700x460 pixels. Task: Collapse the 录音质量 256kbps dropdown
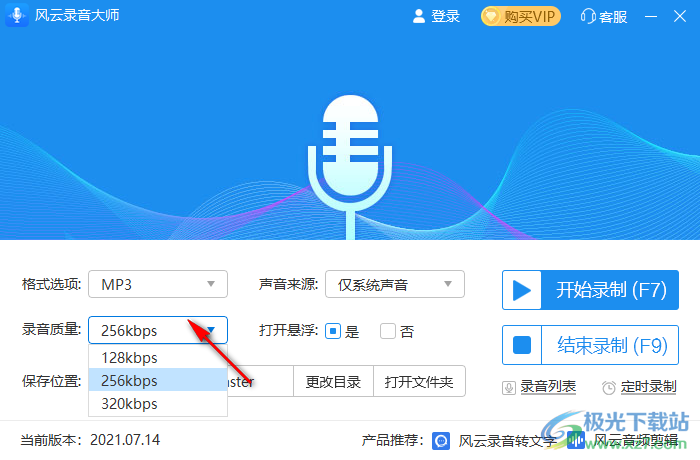(x=158, y=330)
